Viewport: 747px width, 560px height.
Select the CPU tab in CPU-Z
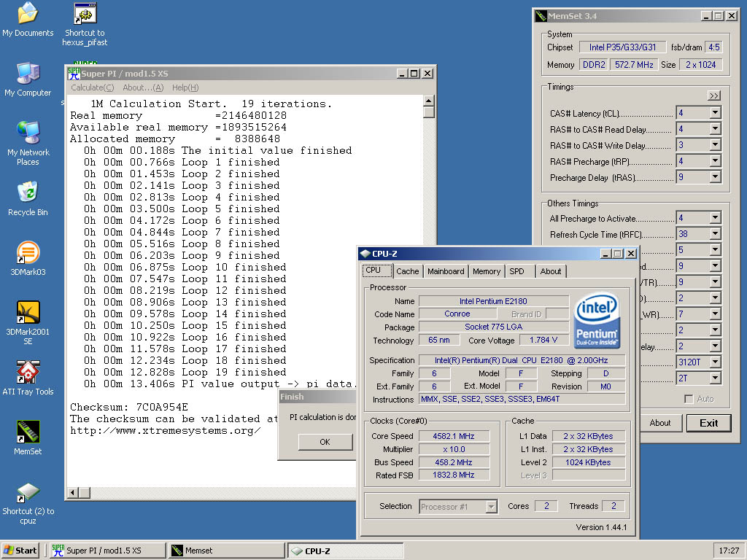(377, 271)
